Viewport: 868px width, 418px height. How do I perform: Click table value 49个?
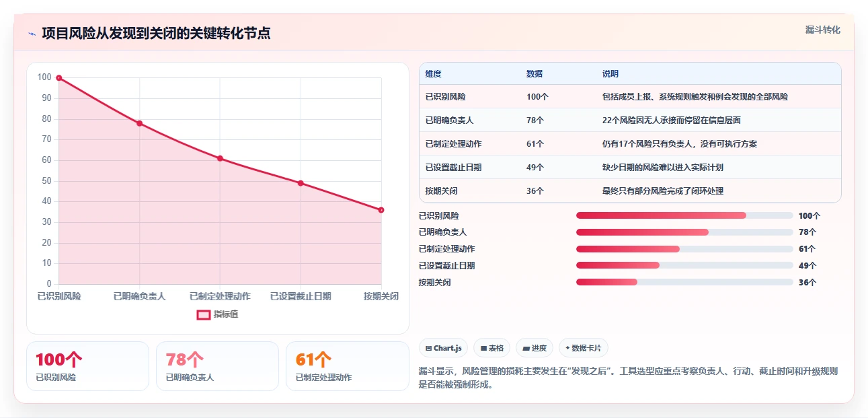536,168
